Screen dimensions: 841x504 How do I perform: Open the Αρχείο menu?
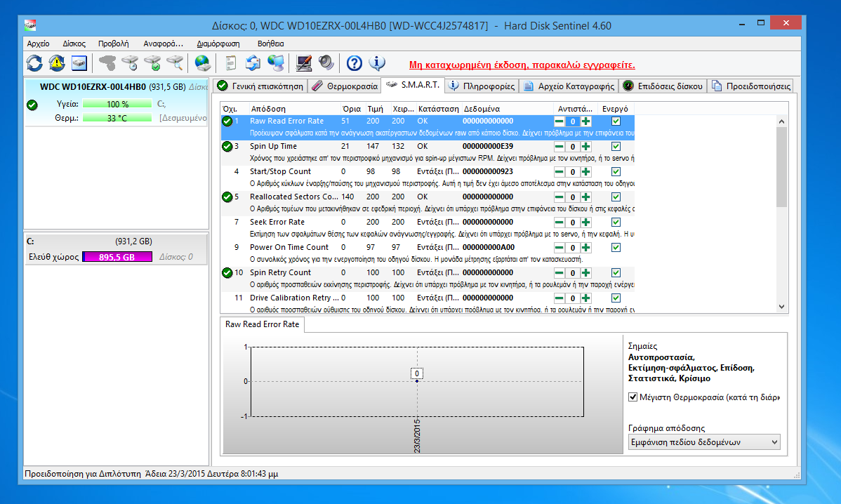pos(38,44)
